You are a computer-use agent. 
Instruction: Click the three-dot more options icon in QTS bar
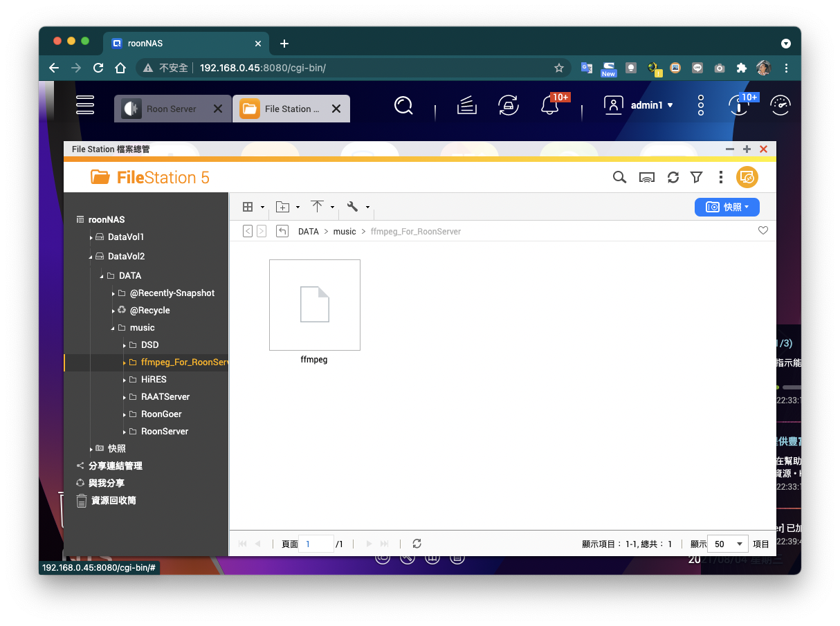[701, 106]
